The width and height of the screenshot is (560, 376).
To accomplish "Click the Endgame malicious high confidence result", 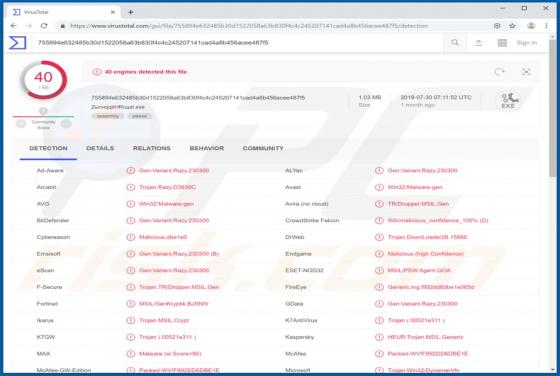I will tap(426, 254).
